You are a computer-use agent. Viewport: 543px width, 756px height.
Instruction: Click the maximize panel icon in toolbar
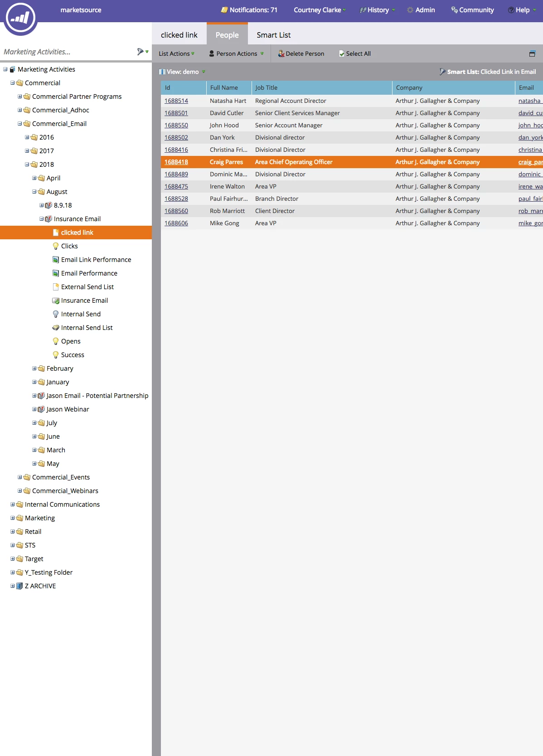tap(532, 53)
